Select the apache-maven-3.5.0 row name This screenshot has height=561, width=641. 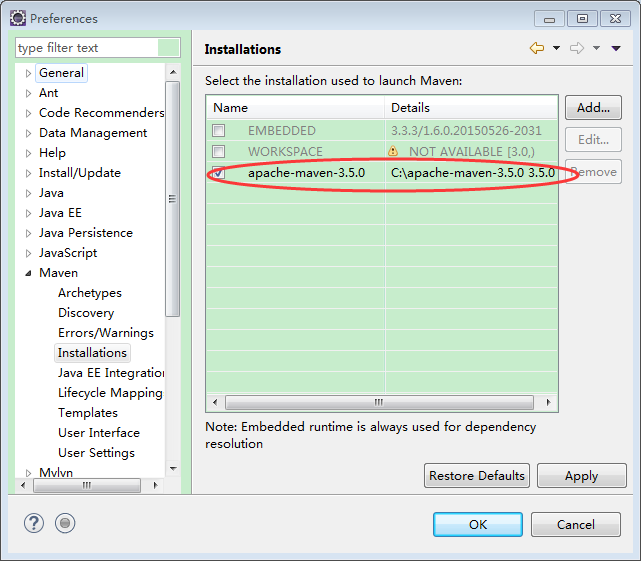click(x=306, y=173)
